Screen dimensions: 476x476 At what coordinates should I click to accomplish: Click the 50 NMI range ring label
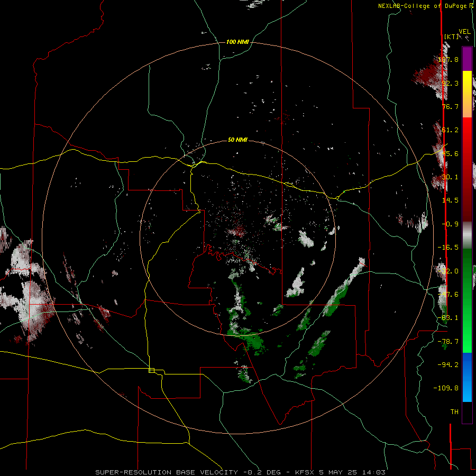[237, 140]
